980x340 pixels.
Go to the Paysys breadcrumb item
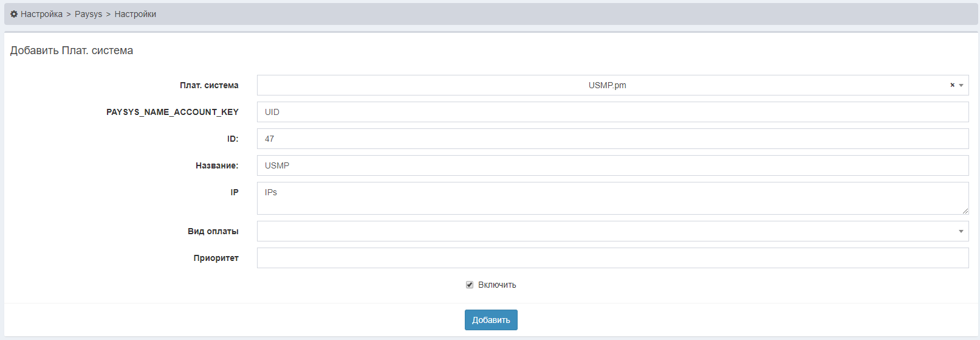[x=88, y=14]
